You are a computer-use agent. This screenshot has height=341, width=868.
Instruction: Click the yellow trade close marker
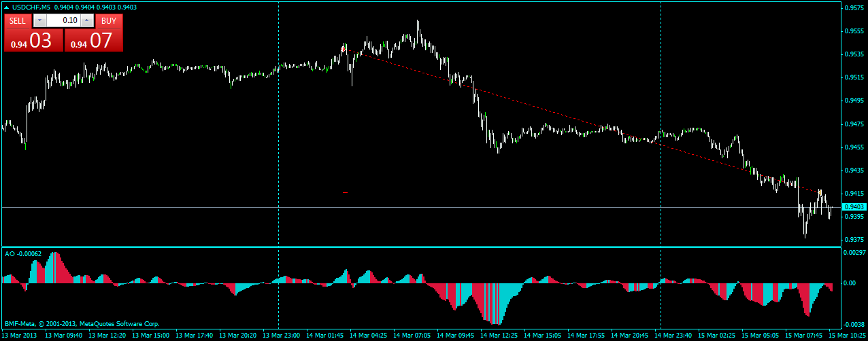click(820, 193)
